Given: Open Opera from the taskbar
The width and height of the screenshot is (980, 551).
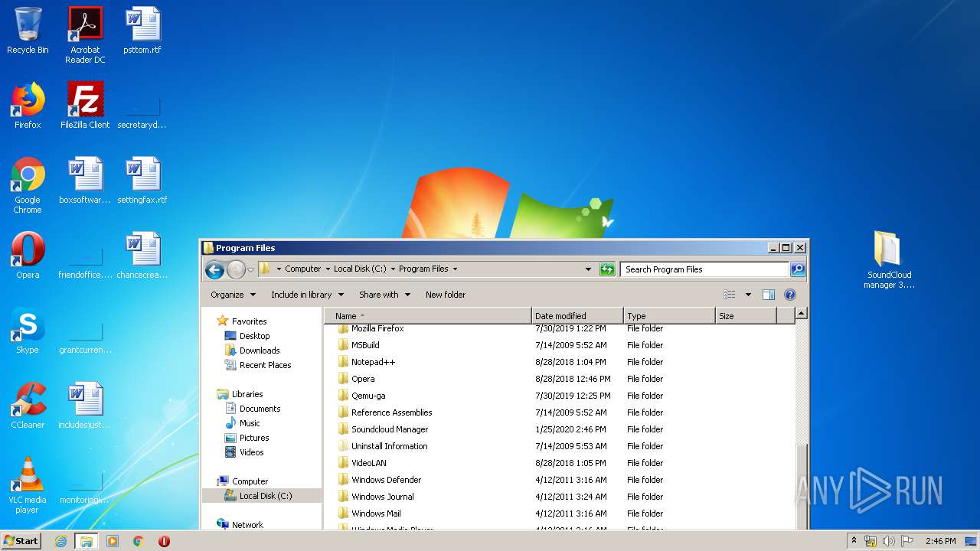Looking at the screenshot, I should [x=164, y=541].
